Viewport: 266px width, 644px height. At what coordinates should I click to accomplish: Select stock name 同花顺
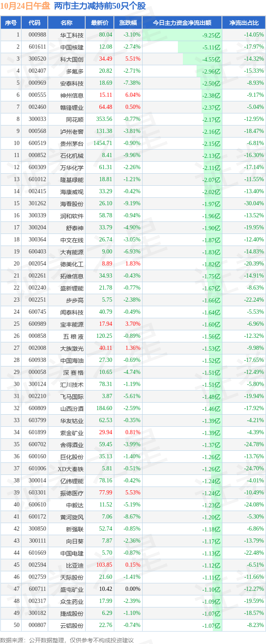(x=75, y=119)
